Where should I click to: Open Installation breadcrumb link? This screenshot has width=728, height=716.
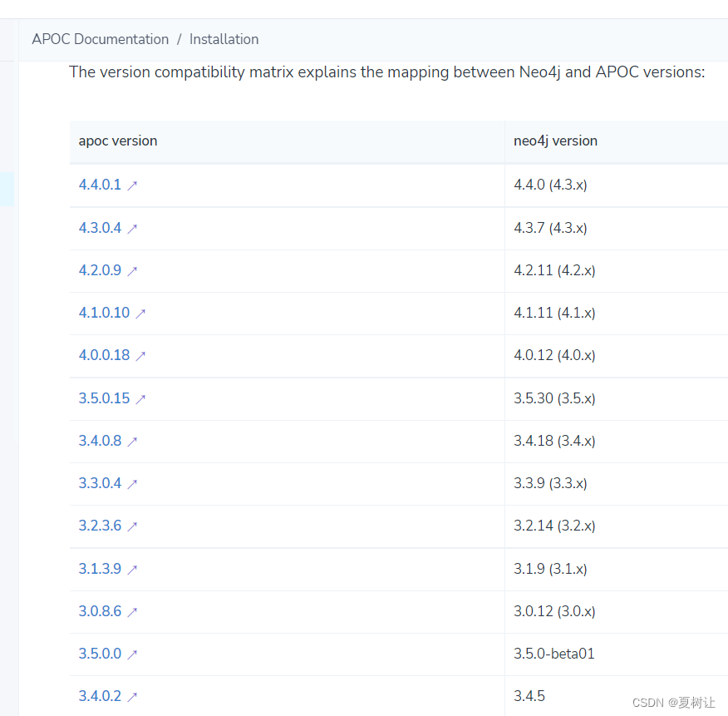(224, 39)
